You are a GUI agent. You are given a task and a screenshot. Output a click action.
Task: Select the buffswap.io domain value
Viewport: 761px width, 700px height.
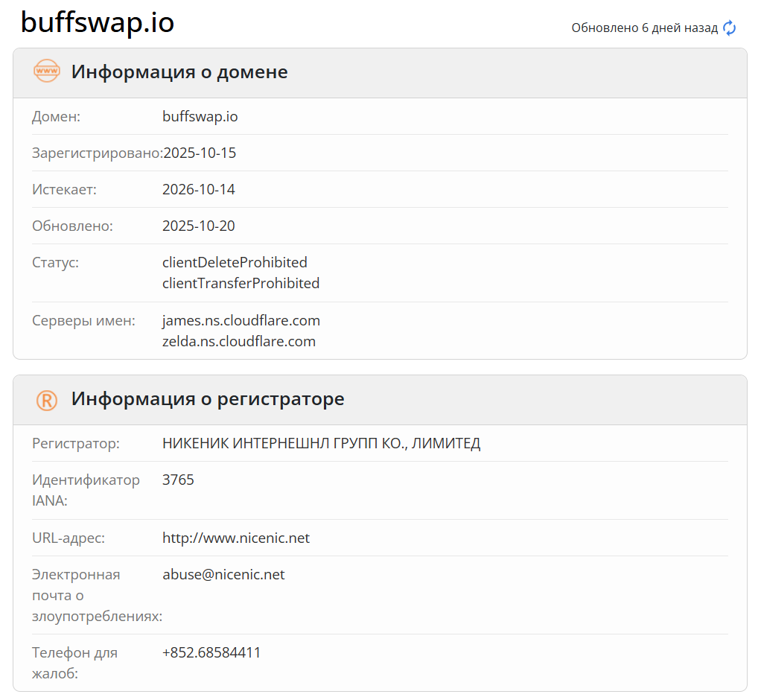[x=200, y=116]
